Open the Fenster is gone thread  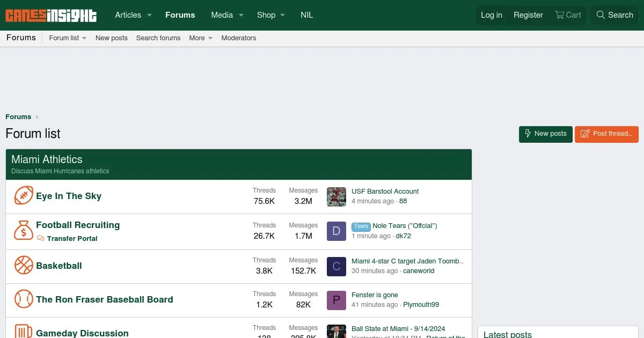(x=375, y=295)
